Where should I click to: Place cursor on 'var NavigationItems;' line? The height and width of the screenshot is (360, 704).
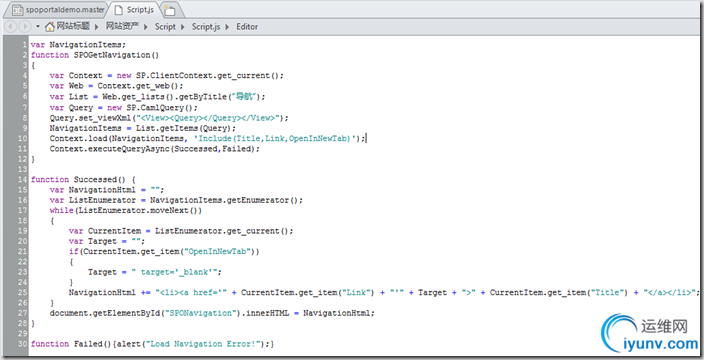[x=79, y=44]
